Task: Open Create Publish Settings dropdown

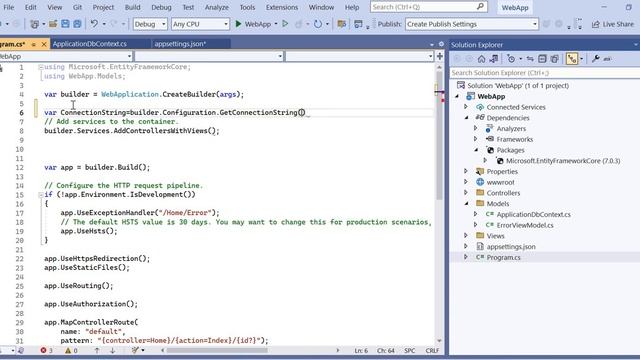Action: coord(472,24)
